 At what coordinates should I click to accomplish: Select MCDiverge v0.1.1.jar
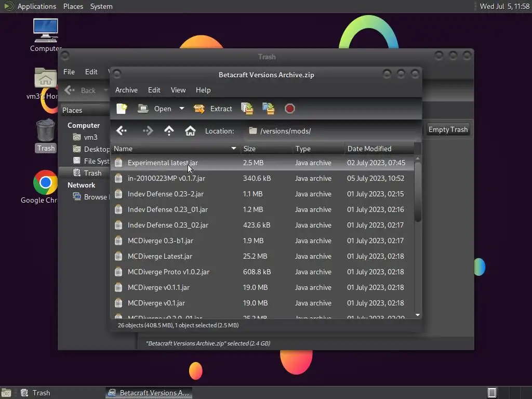pyautogui.click(x=262, y=288)
